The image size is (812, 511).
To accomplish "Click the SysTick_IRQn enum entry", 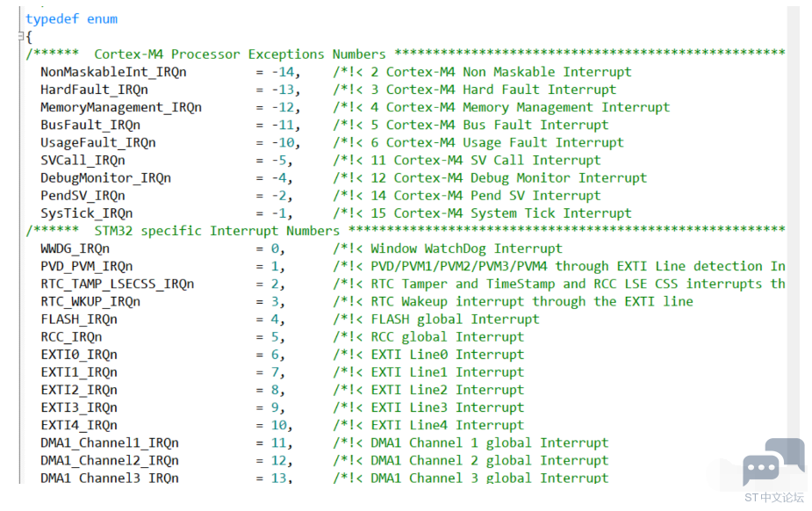I will click(x=87, y=213).
